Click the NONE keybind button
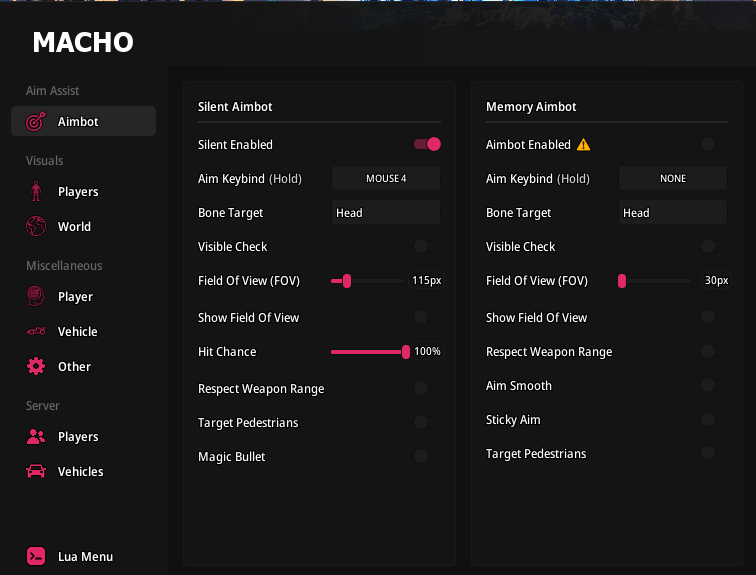 coord(673,179)
